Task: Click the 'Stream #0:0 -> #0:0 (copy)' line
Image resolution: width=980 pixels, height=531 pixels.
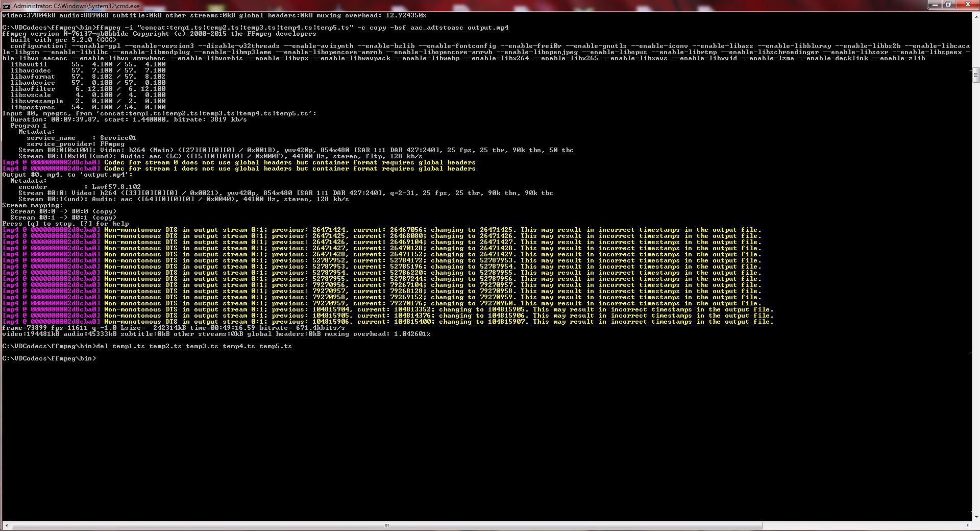Action: click(x=63, y=211)
